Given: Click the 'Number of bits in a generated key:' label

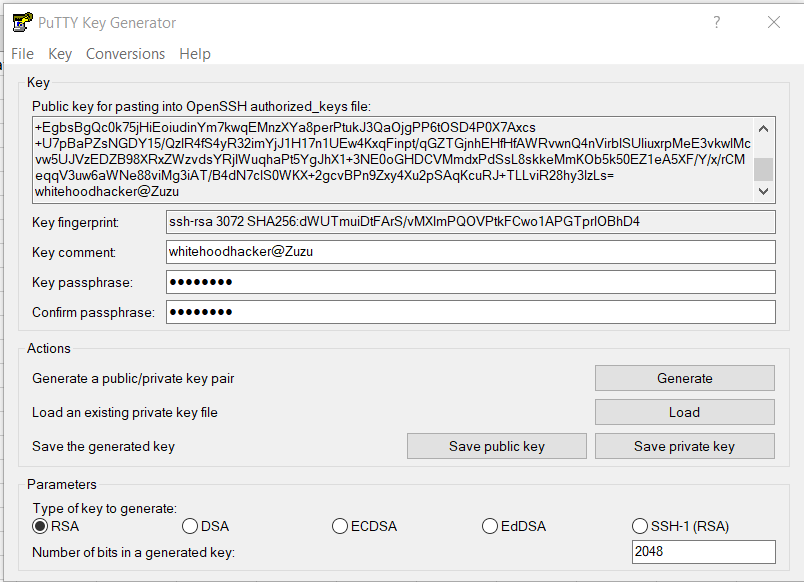Looking at the screenshot, I should (x=133, y=552).
